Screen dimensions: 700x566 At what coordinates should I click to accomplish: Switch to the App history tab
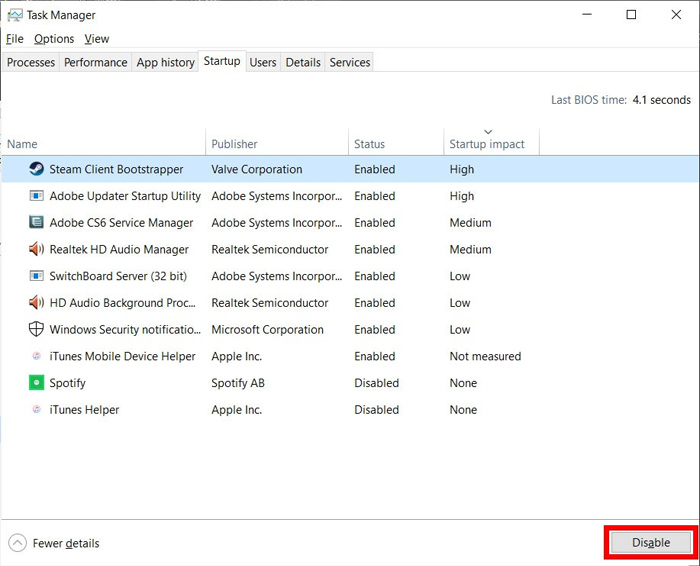pyautogui.click(x=165, y=62)
